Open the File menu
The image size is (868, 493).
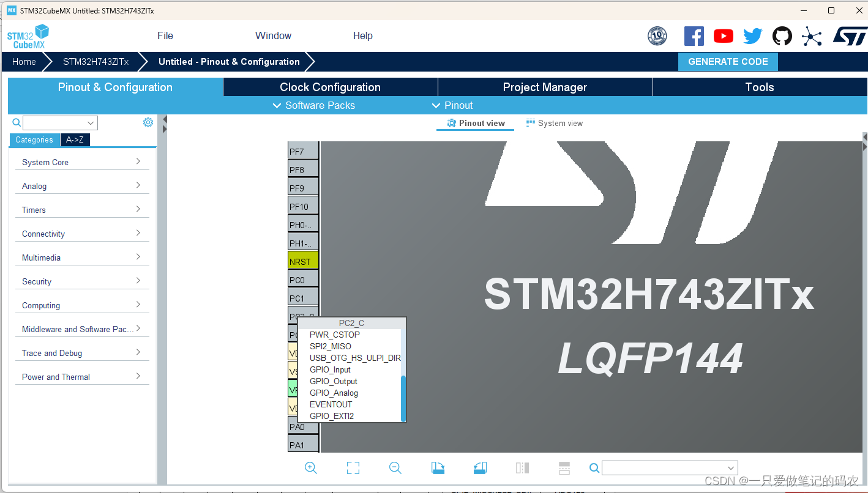click(165, 36)
